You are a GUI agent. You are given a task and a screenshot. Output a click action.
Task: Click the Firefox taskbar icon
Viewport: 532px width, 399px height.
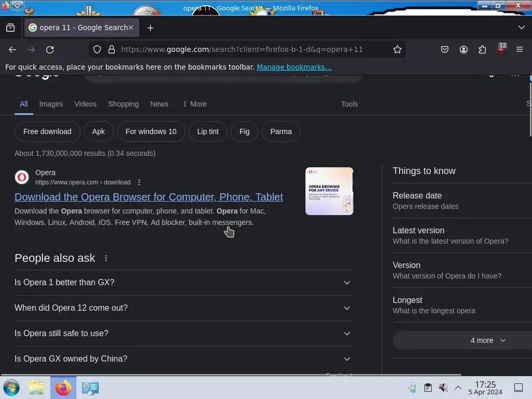63,388
